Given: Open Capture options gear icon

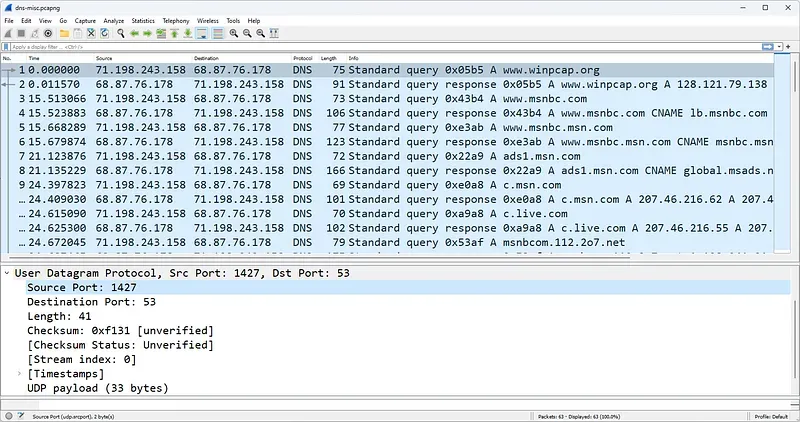Looking at the screenshot, I should point(48,33).
